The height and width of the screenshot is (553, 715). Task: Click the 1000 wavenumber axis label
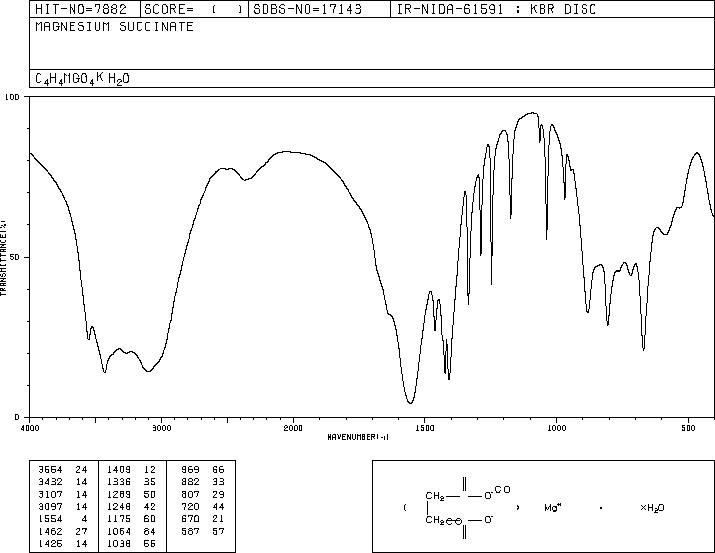556,428
